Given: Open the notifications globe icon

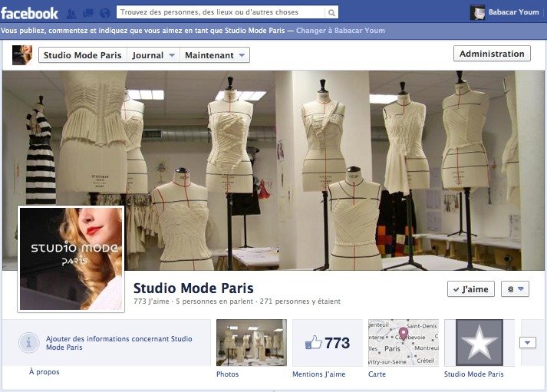Looking at the screenshot, I should 104,13.
